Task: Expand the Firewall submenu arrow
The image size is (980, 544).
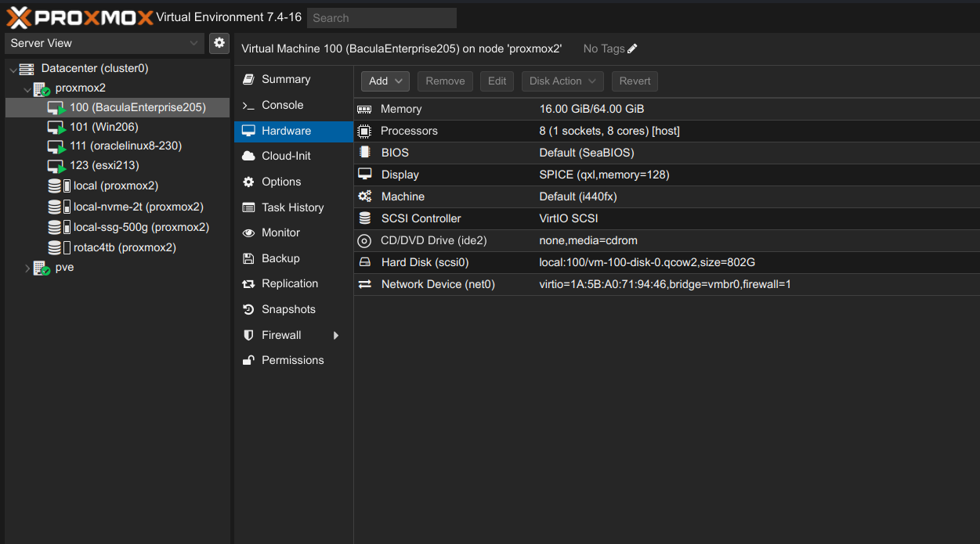Action: 336,335
